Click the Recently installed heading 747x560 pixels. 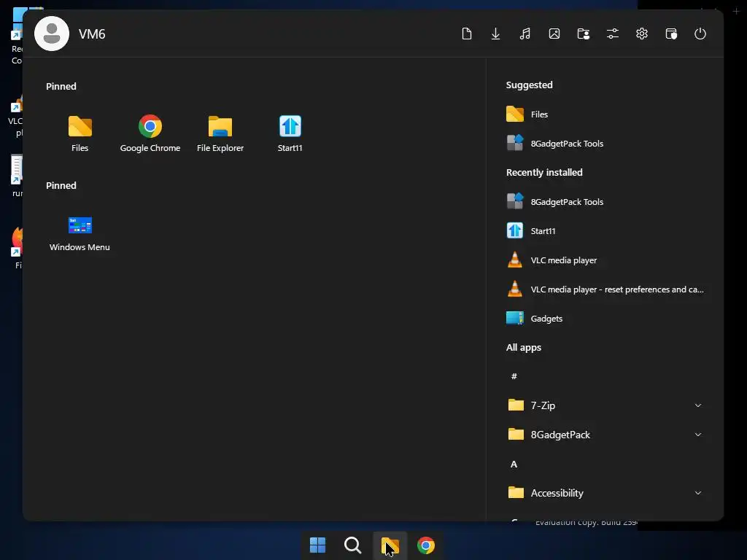[544, 172]
